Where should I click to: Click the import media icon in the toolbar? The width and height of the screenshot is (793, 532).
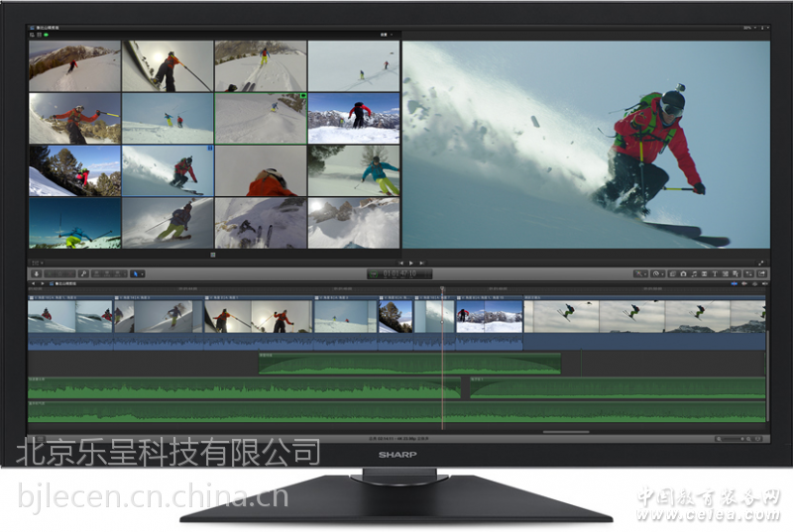coord(37,272)
